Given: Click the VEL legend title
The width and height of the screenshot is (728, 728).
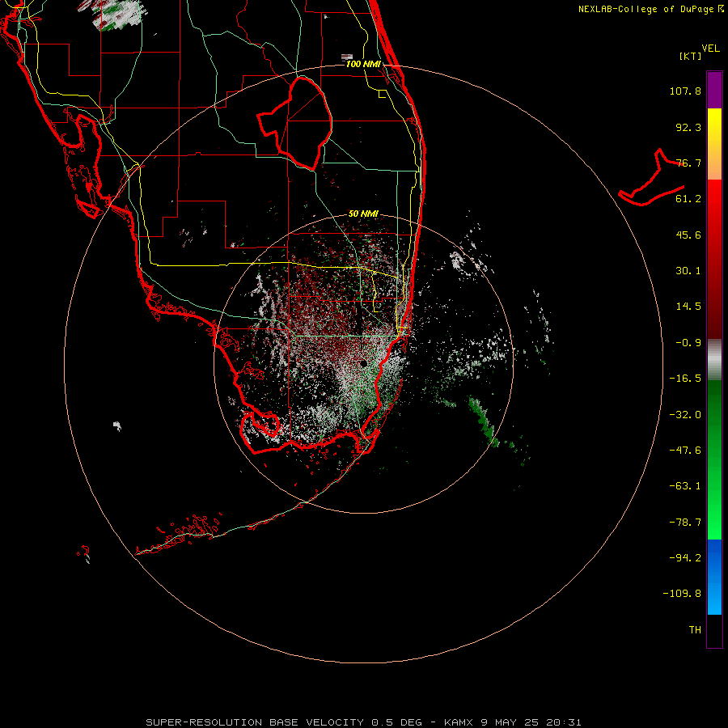Looking at the screenshot, I should tap(710, 49).
